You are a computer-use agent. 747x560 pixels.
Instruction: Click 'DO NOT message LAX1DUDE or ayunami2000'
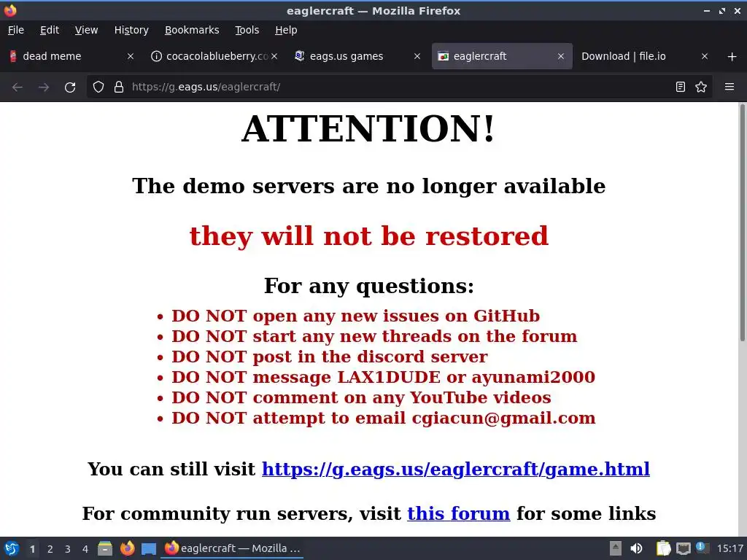coord(384,377)
